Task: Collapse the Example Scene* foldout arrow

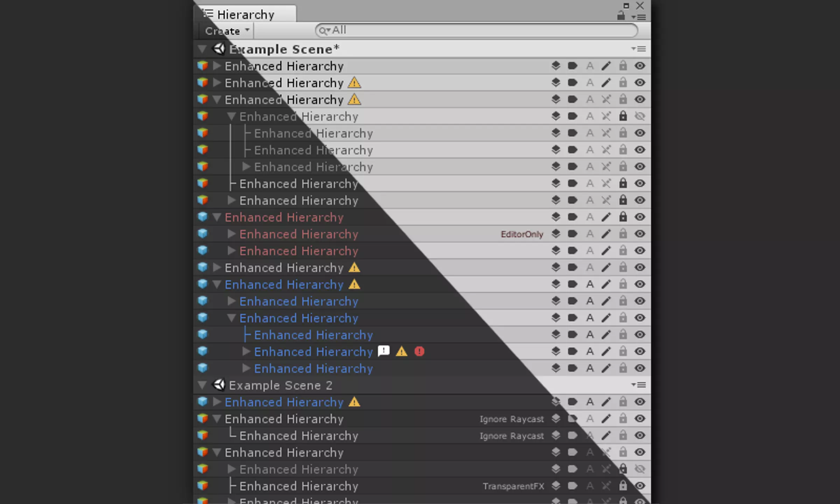Action: point(202,49)
